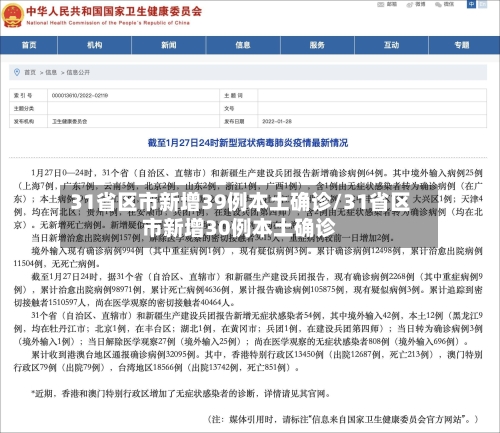500x433 pixels.
Task: Click the paragraph about 新增无症状感染者54例
Action: click(248, 329)
